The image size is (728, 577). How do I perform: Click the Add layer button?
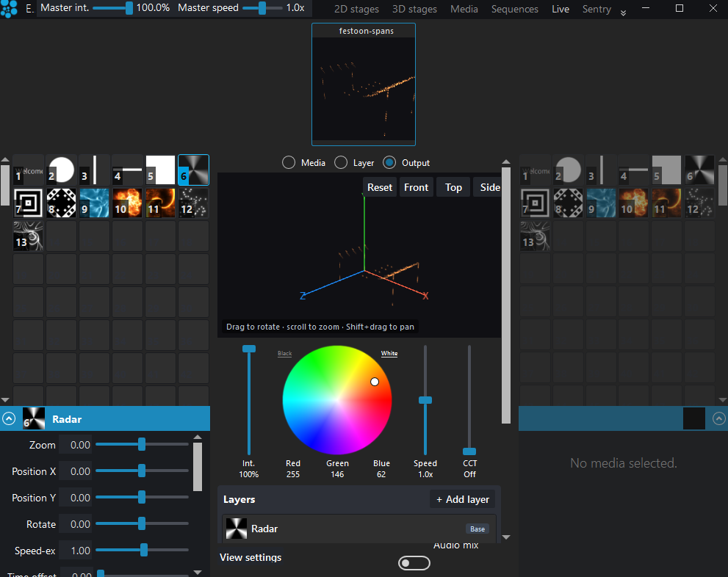point(462,499)
